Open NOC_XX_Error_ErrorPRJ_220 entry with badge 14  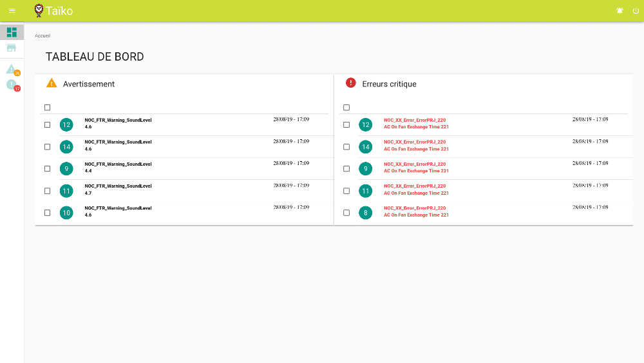[x=415, y=142]
